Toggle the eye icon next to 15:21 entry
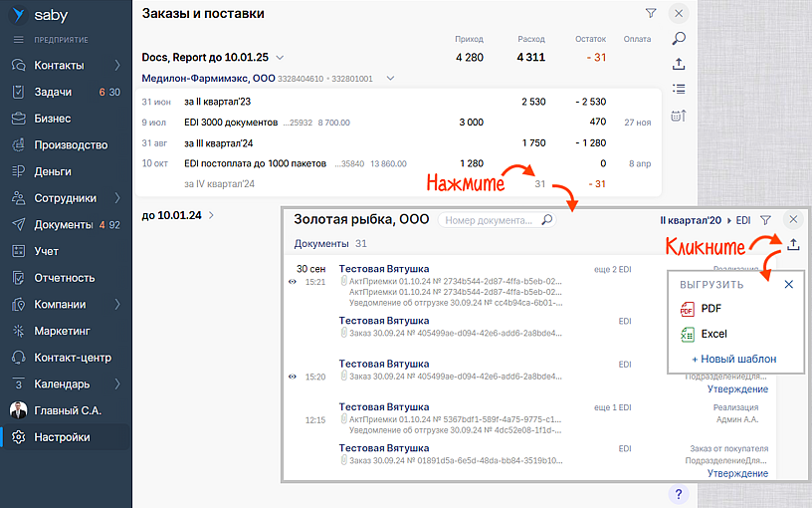The image size is (812, 508). (x=293, y=282)
